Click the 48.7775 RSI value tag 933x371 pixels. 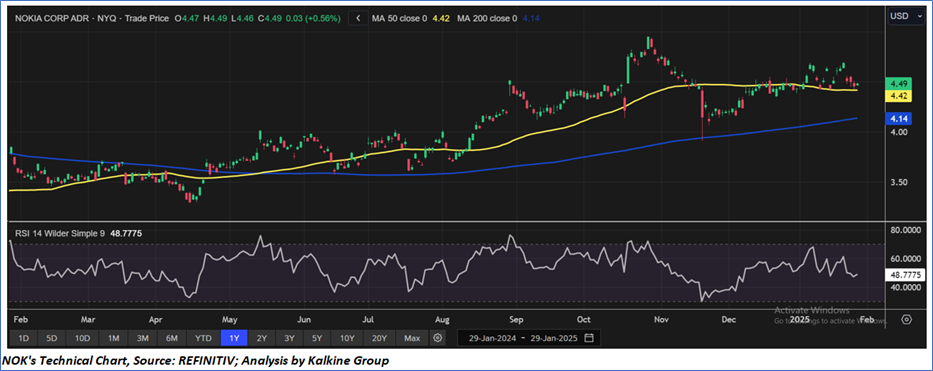pos(905,275)
